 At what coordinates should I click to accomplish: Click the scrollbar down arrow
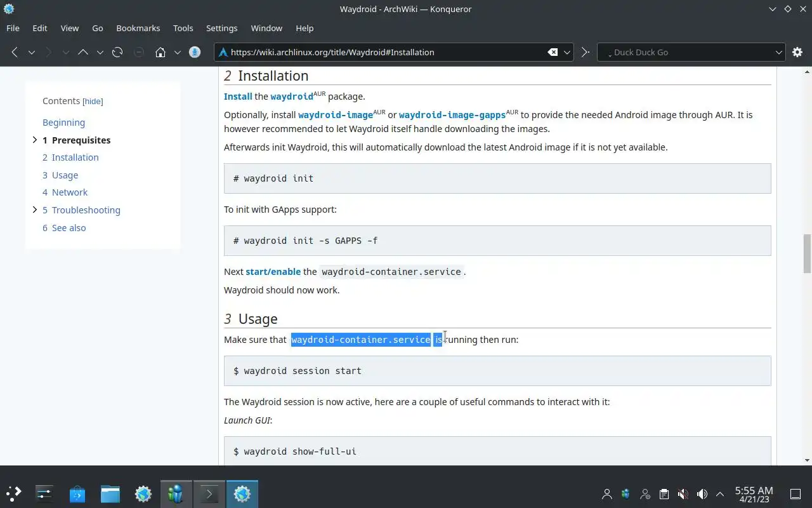click(x=807, y=460)
